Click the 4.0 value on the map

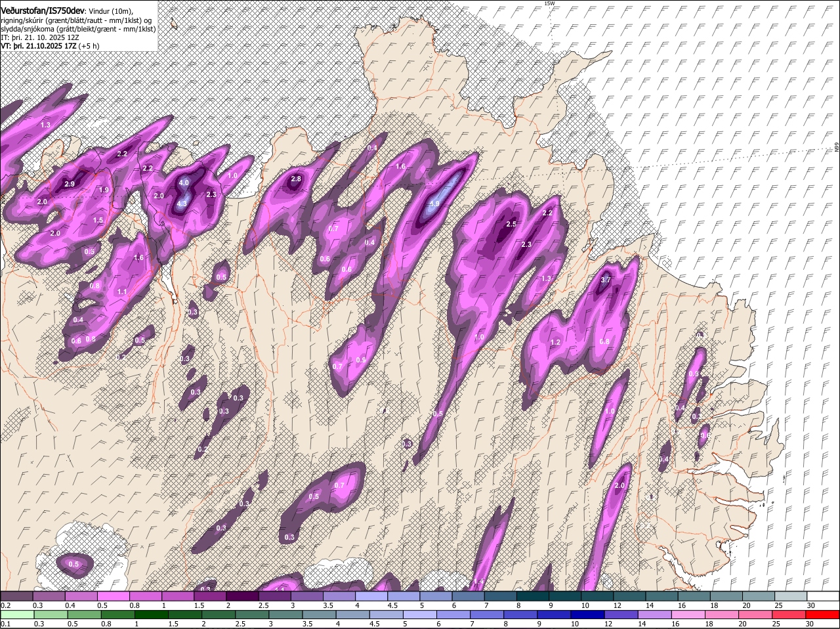[184, 183]
